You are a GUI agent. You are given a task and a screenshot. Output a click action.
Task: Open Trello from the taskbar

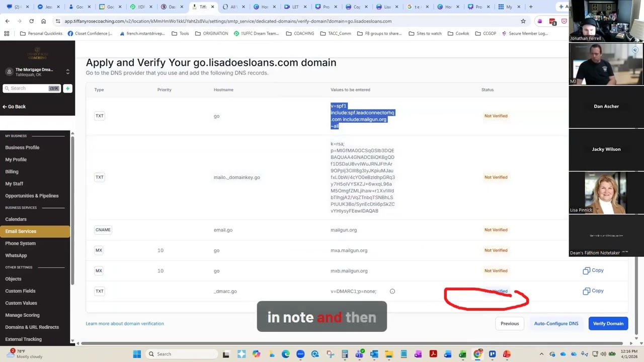[492, 354]
